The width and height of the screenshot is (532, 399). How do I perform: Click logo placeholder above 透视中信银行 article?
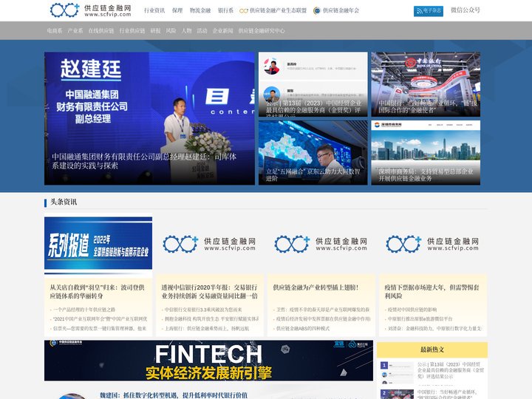tap(209, 244)
